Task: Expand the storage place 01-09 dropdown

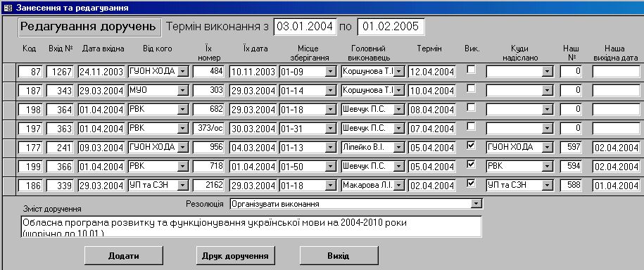Action: [331, 72]
